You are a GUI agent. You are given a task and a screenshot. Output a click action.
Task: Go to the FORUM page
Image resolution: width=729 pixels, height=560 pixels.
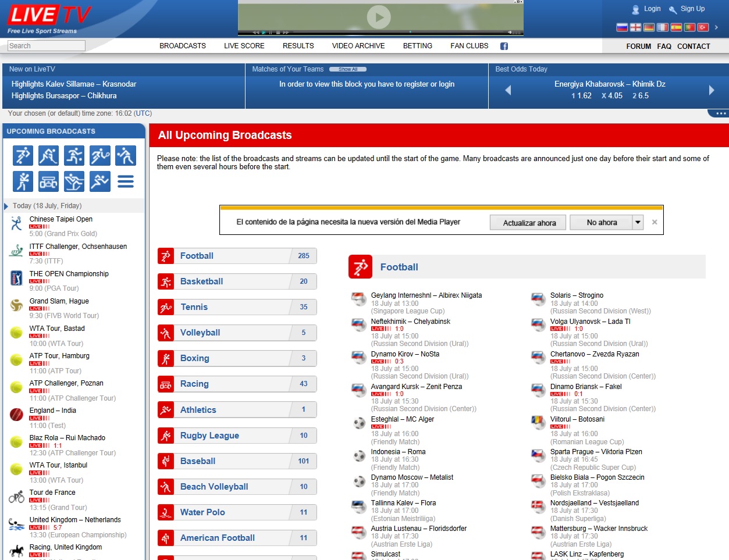(639, 47)
